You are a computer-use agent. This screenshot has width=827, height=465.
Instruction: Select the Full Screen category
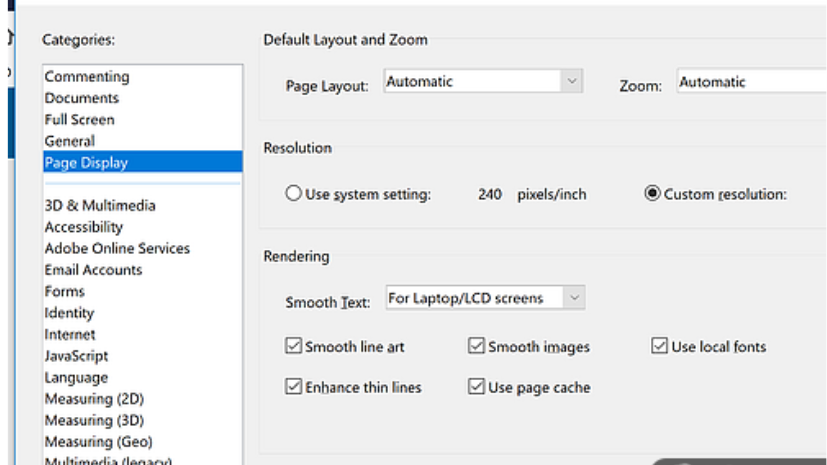point(80,120)
